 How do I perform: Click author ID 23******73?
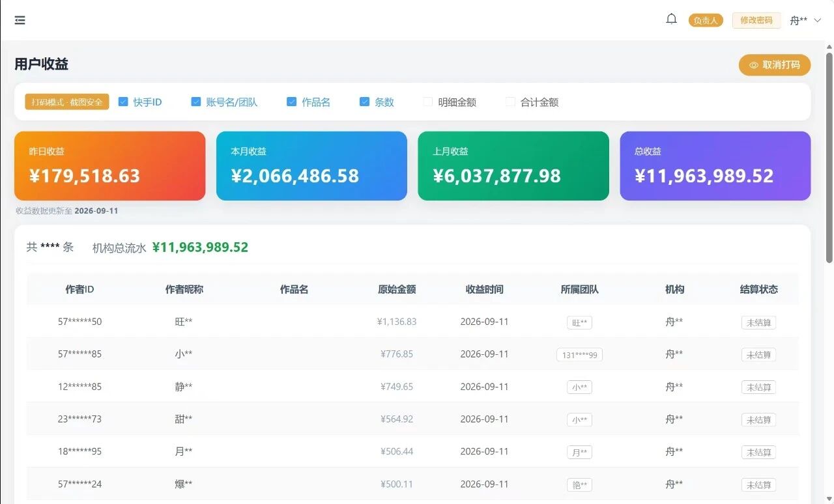[80, 419]
